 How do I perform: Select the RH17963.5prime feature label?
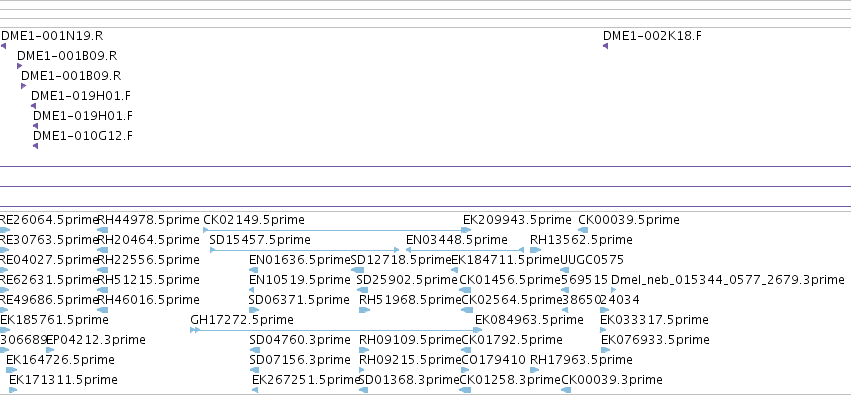coord(581,360)
